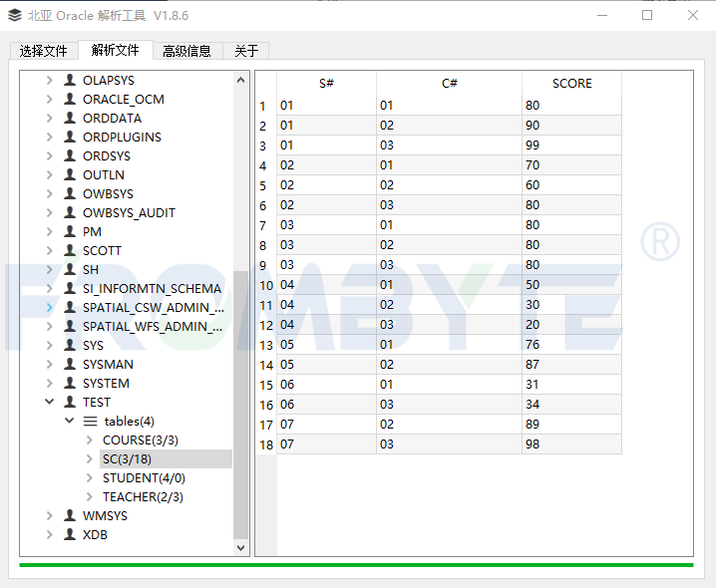The image size is (716, 588).
Task: Click the OWBSYS user icon
Action: click(x=70, y=193)
